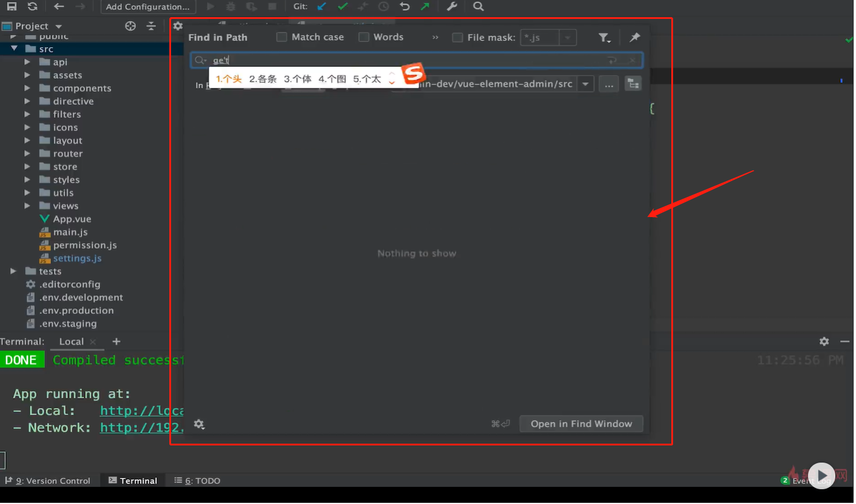
Task: Enable the Match case checkbox
Action: pos(282,37)
